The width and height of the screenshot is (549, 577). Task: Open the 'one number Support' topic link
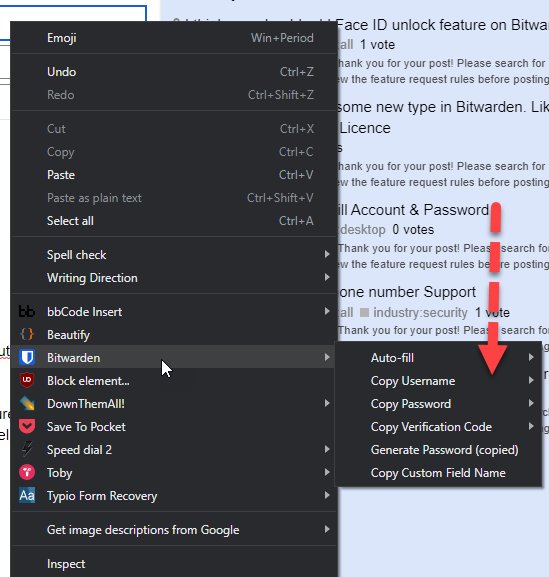point(407,292)
